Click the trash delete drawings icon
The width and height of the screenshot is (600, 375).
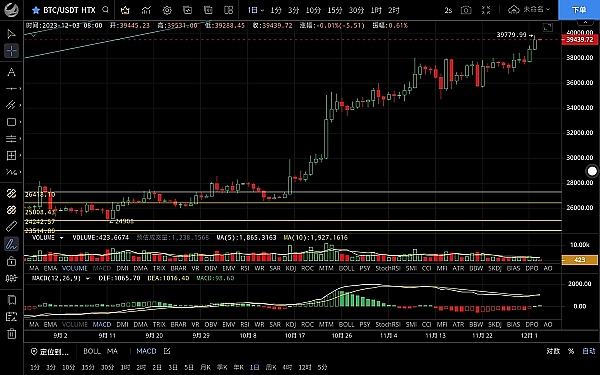11,334
